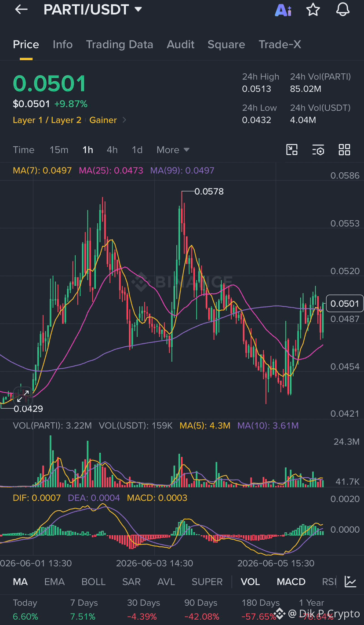Toggle the EMA indicator

pos(55,581)
